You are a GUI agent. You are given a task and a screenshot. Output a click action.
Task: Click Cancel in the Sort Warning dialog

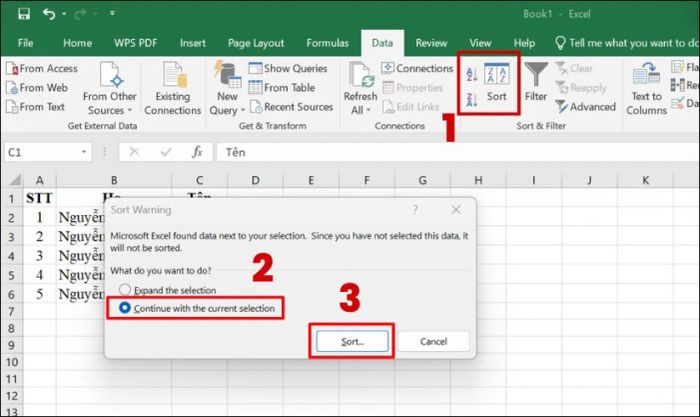[x=433, y=342]
